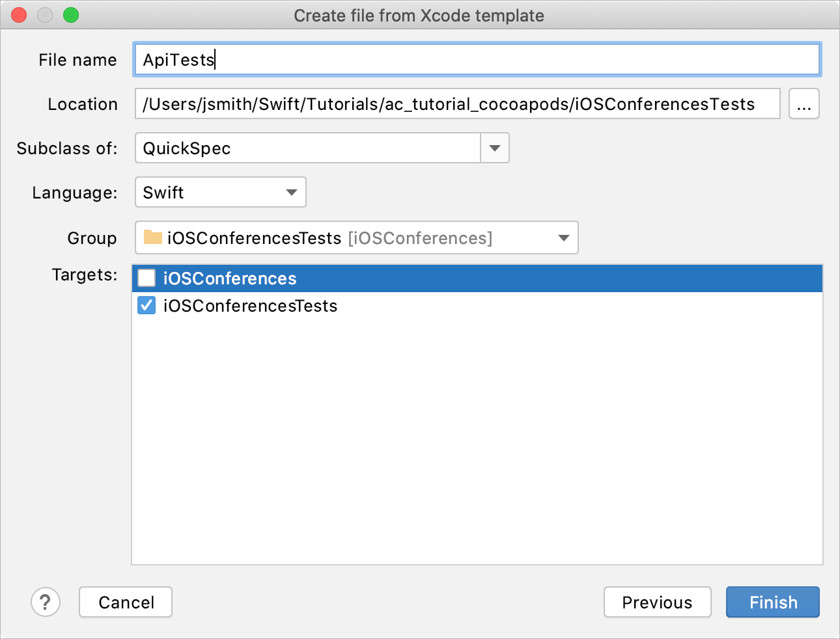Open the Language Swift dropdown
Image resolution: width=840 pixels, height=639 pixels.
click(221, 193)
